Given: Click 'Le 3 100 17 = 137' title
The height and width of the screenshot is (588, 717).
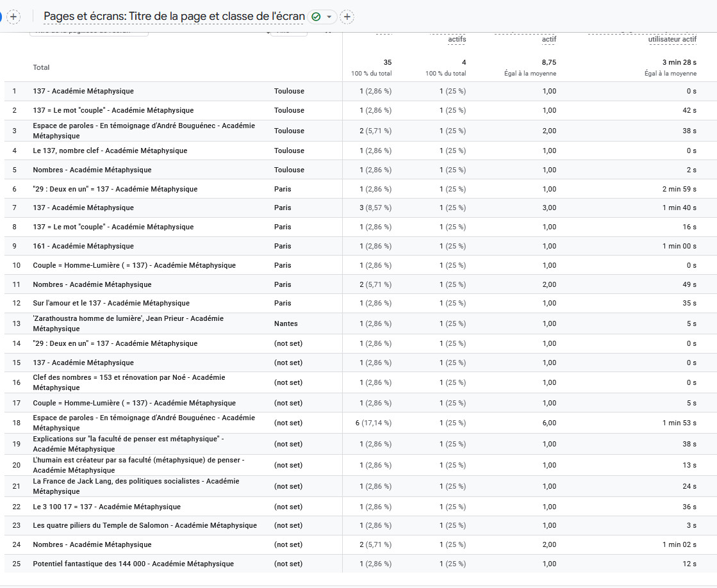Looking at the screenshot, I should [106, 507].
